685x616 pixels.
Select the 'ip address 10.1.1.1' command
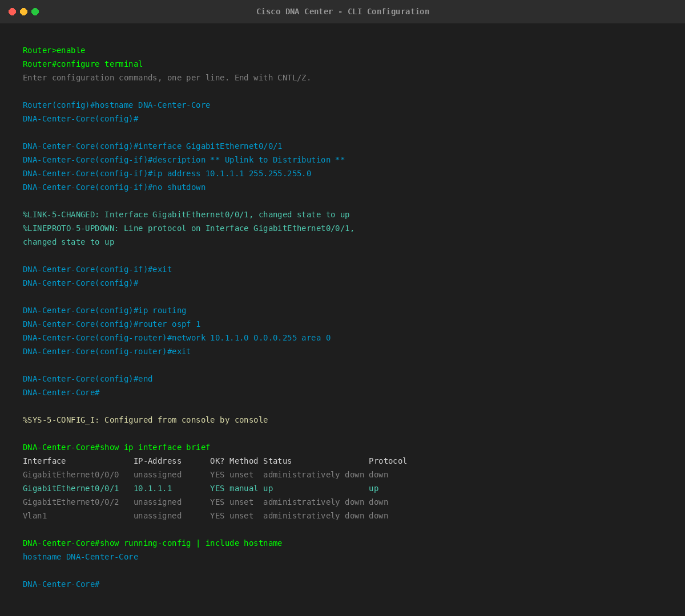[x=166, y=173]
